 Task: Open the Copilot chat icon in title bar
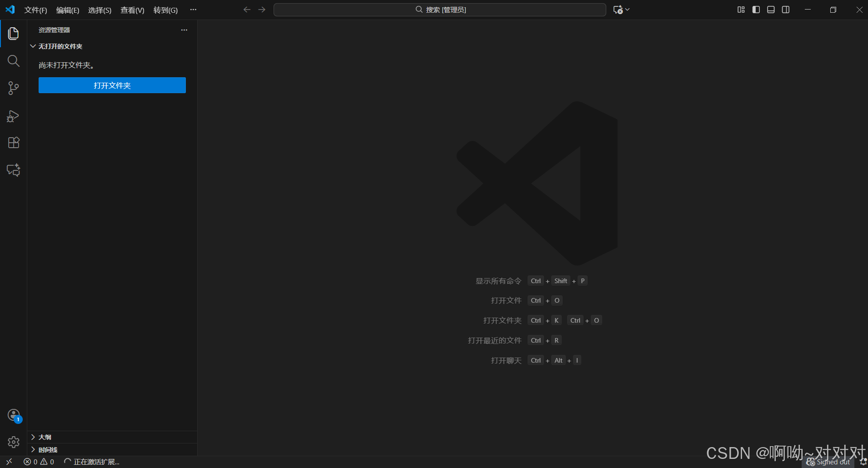coord(618,10)
